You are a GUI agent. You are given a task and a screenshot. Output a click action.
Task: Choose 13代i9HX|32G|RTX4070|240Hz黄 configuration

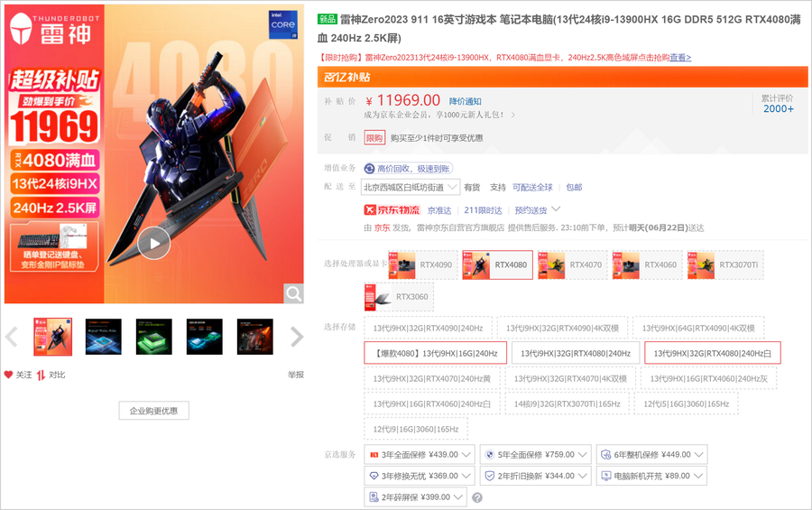[x=432, y=379]
